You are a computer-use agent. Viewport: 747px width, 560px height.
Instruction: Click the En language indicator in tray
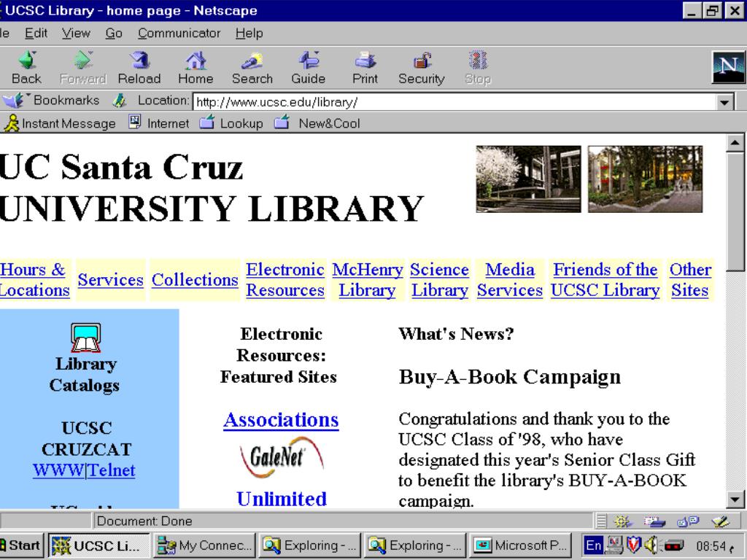594,545
